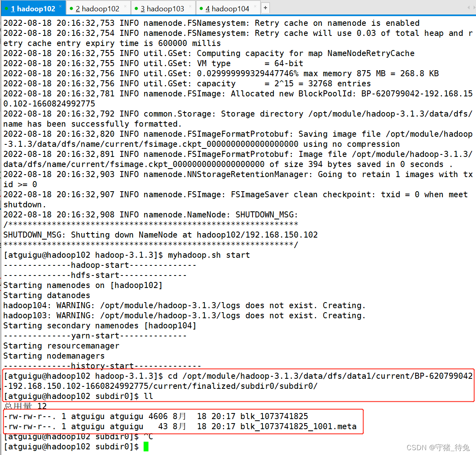The image size is (476, 455).
Task: Click the SHUTDOWN_MSG log line
Action: coord(160,234)
